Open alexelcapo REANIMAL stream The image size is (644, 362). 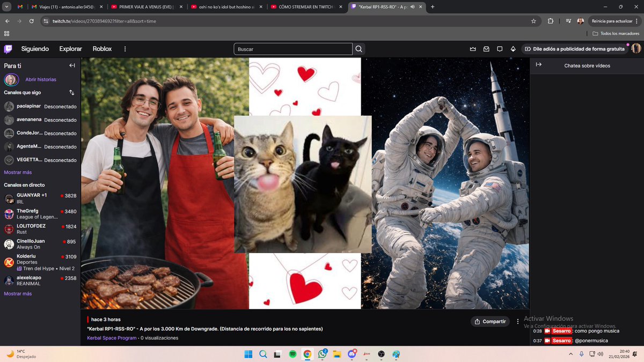pos(40,280)
